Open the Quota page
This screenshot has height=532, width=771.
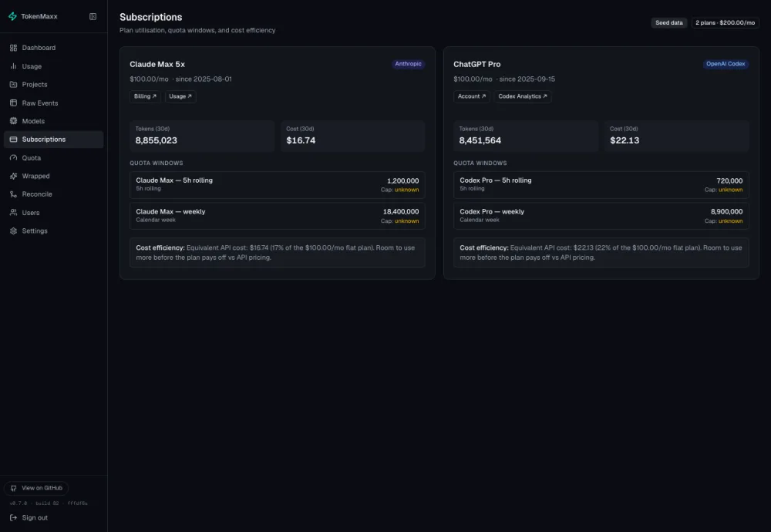click(x=54, y=158)
